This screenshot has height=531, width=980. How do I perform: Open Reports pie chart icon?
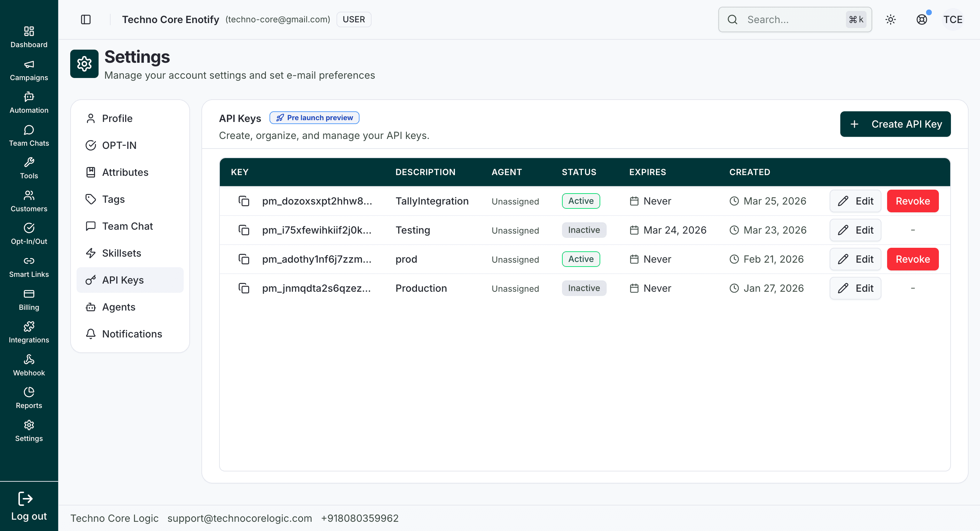point(29,392)
